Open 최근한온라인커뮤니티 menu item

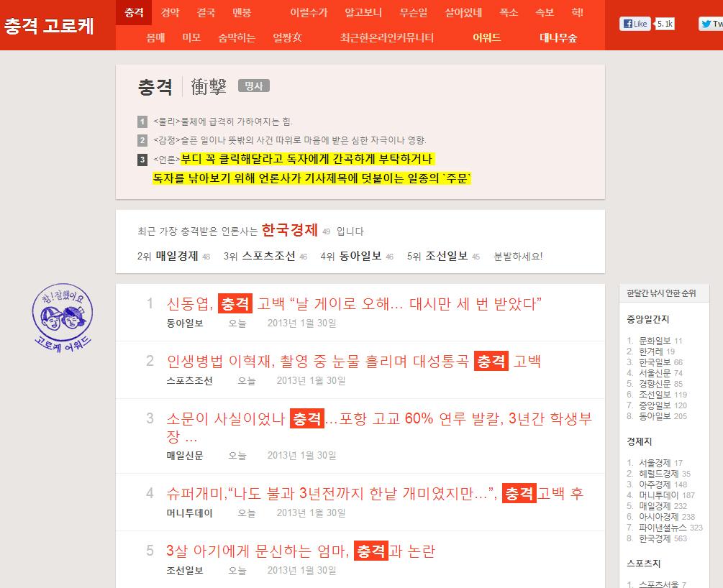click(x=387, y=38)
